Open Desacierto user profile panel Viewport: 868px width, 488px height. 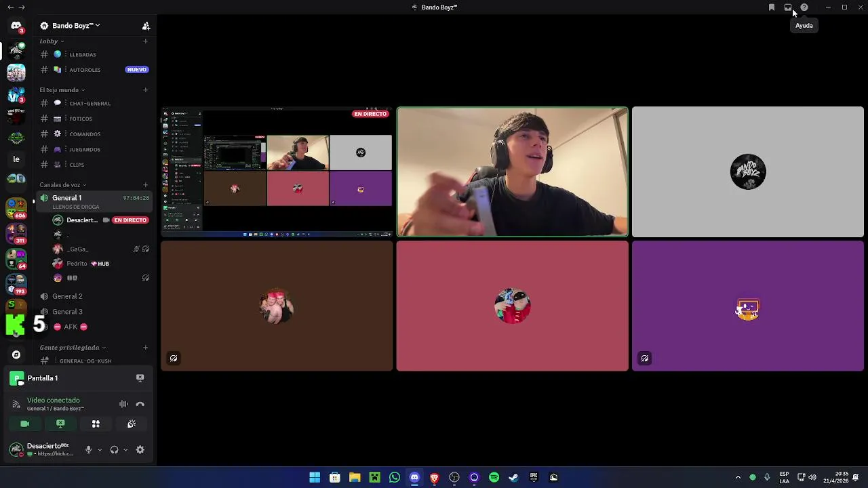pyautogui.click(x=43, y=449)
